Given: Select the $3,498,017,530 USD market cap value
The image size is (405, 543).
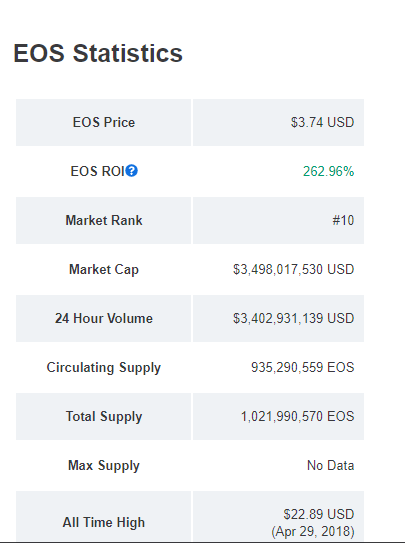Looking at the screenshot, I should 294,269.
